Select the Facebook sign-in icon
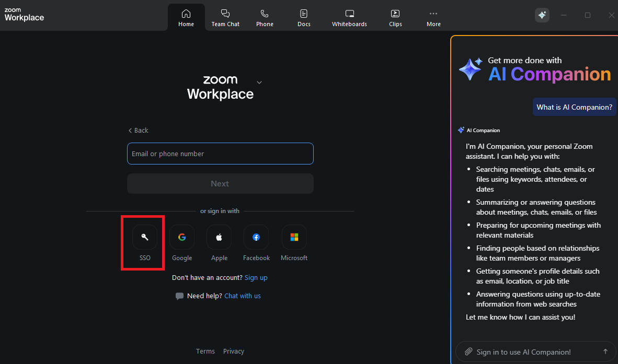The width and height of the screenshot is (618, 364). click(x=256, y=237)
